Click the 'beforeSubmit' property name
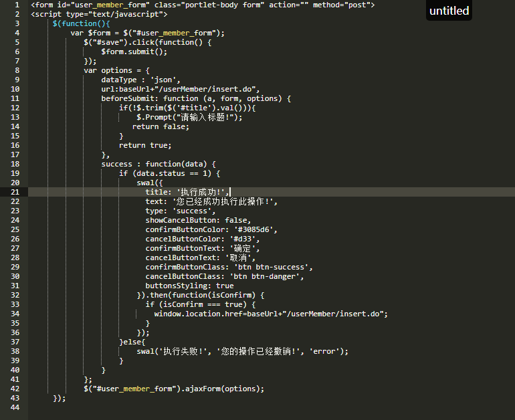 coord(128,98)
